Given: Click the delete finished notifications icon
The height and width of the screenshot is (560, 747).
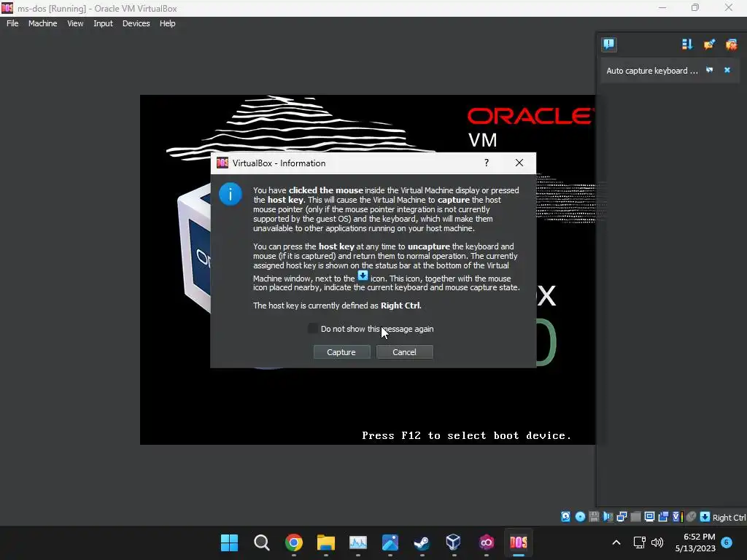Looking at the screenshot, I should click(731, 44).
